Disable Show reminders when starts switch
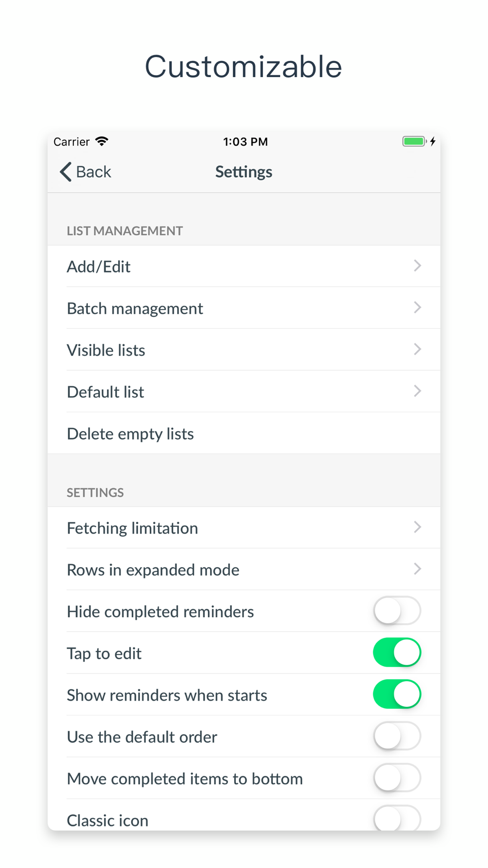Image resolution: width=488 pixels, height=868 pixels. [397, 694]
